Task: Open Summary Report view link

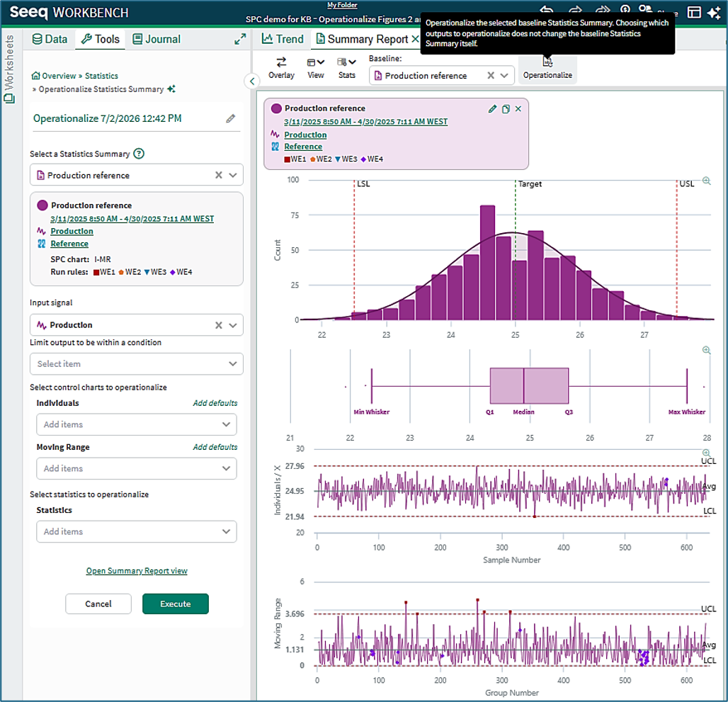Action: (137, 571)
